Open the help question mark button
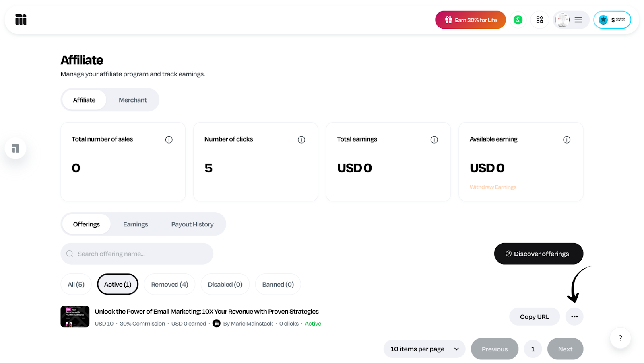 tap(620, 338)
